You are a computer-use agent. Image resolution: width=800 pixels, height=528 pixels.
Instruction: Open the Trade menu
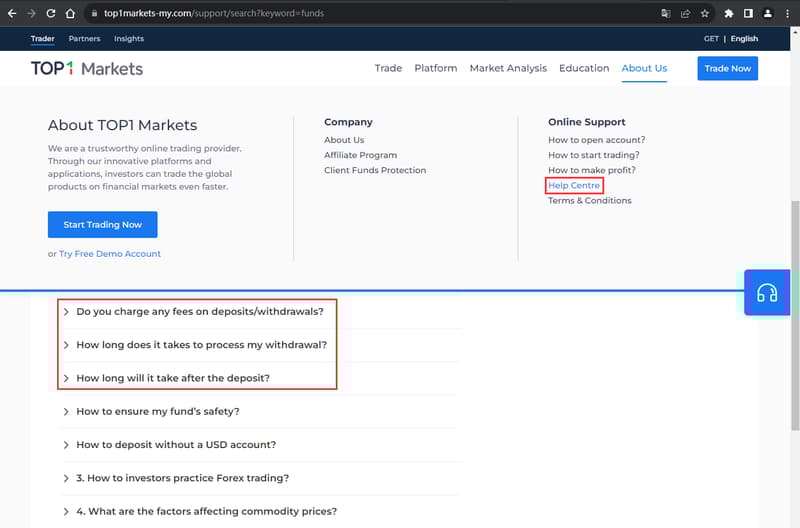388,68
